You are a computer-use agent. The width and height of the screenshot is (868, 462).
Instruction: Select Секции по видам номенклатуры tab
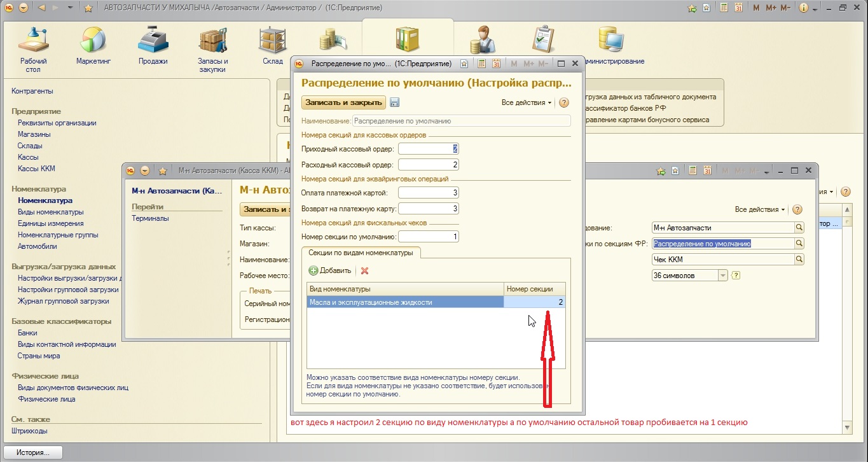click(x=361, y=253)
